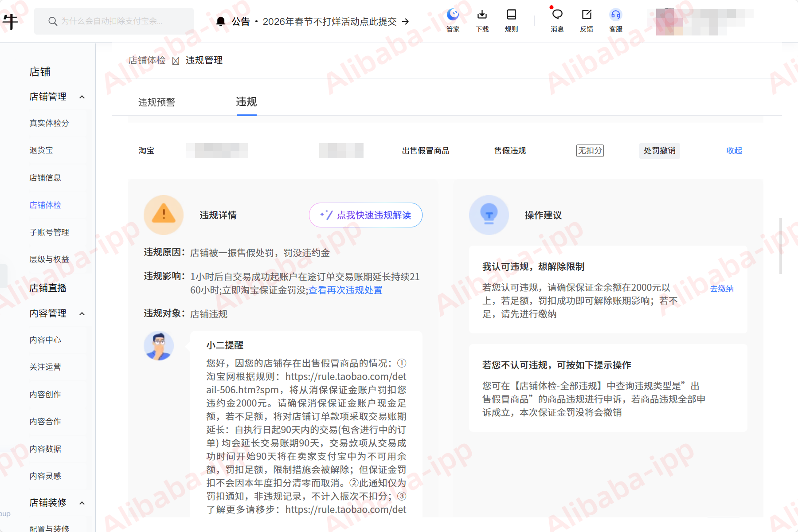Open 子账号管理 in sidebar
Image resolution: width=798 pixels, height=532 pixels.
click(x=49, y=232)
